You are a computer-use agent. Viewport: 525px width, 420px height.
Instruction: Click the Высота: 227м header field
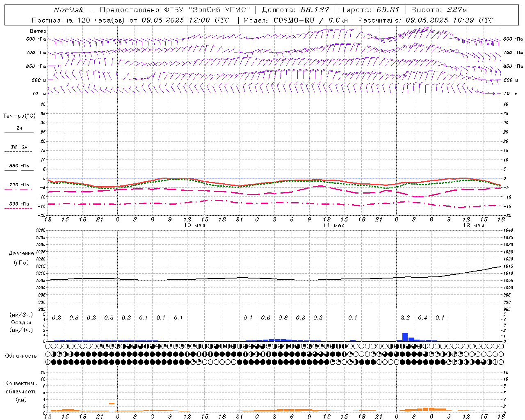tap(439, 10)
